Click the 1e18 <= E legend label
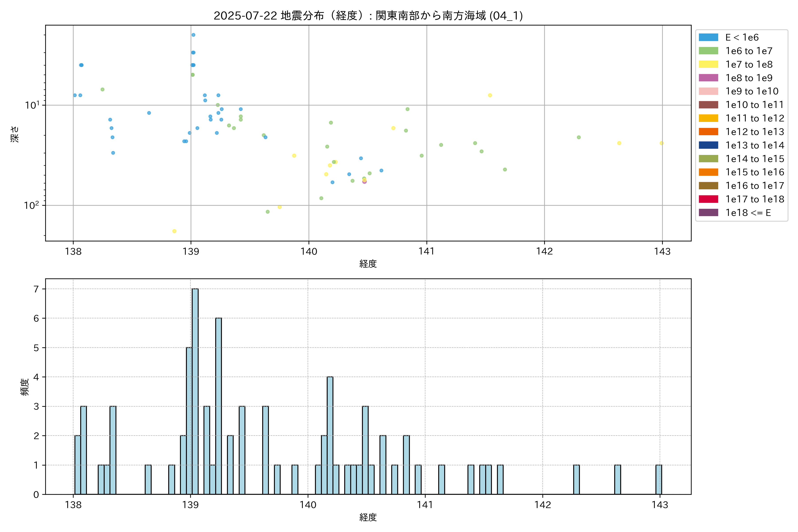The height and width of the screenshot is (532, 798). (x=748, y=213)
